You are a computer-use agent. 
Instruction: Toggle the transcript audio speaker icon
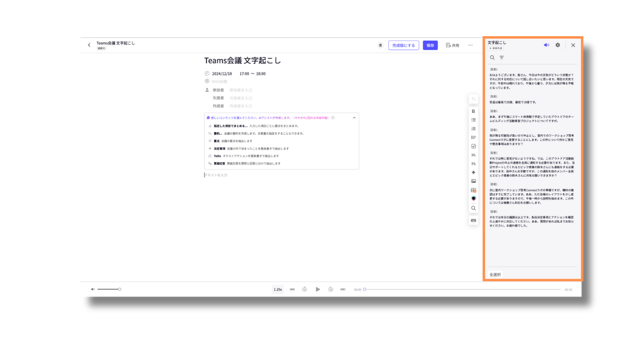coord(546,45)
